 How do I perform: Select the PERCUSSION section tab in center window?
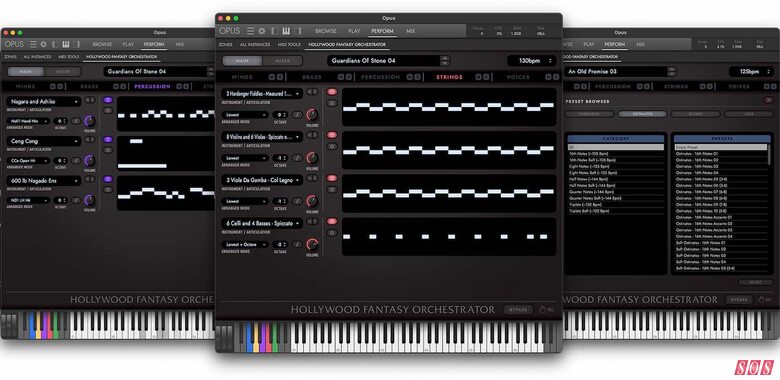click(x=381, y=77)
